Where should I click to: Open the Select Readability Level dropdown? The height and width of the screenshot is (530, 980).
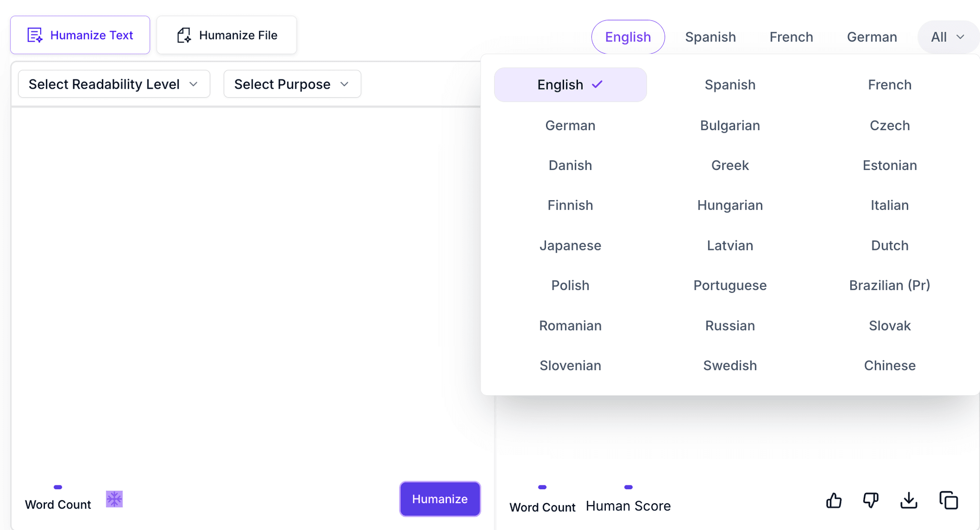114,84
